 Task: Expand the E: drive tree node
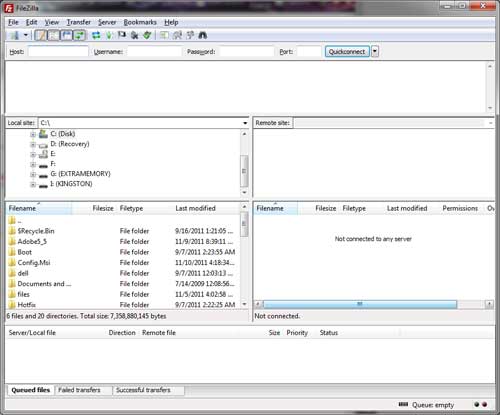pos(33,154)
